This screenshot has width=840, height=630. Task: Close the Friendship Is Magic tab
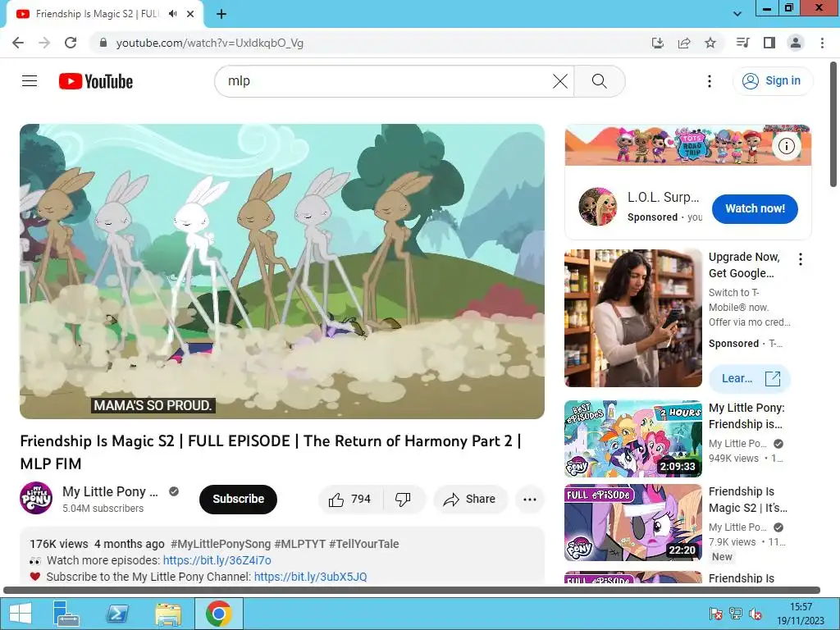190,15
